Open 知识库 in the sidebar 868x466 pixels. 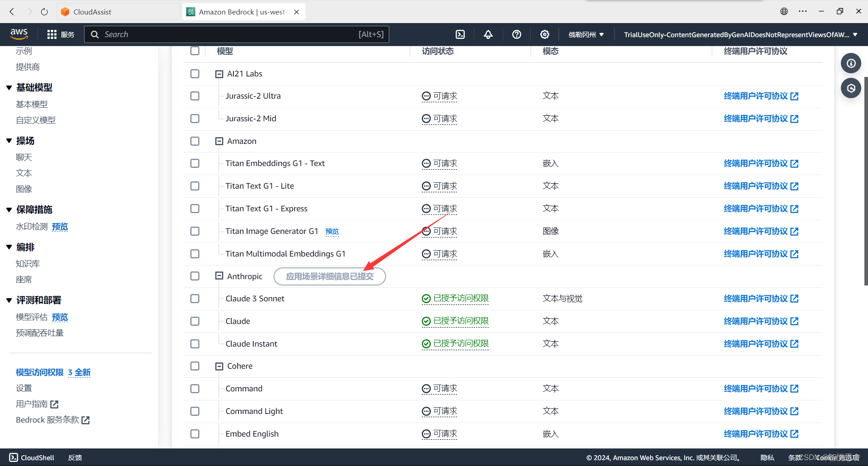pos(28,264)
